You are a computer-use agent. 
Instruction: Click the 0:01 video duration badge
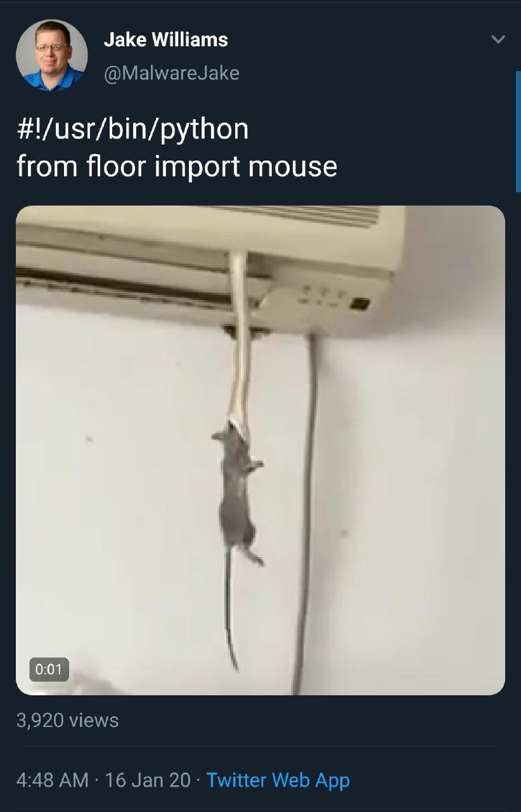[x=49, y=669]
